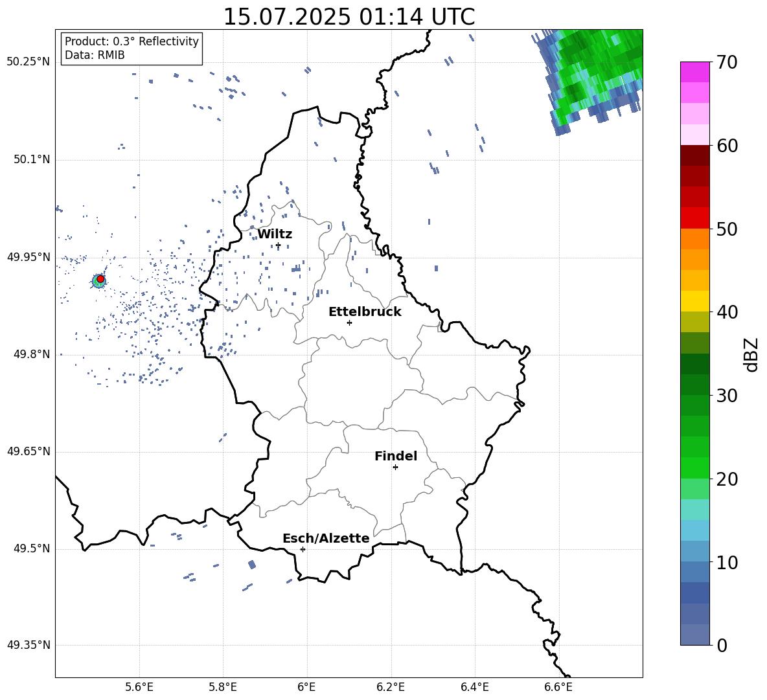Click the 6.6°E longitude label
This screenshot has height=700, width=767.
click(x=558, y=687)
